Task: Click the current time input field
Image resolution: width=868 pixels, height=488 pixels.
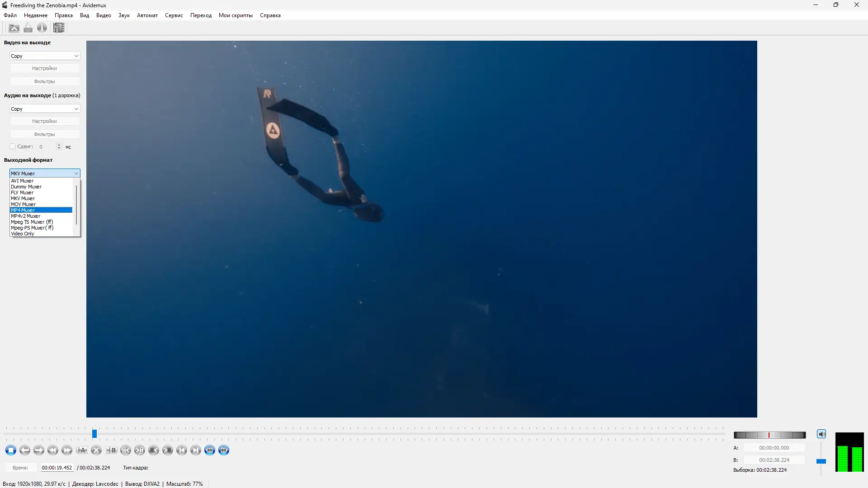Action: (57, 468)
